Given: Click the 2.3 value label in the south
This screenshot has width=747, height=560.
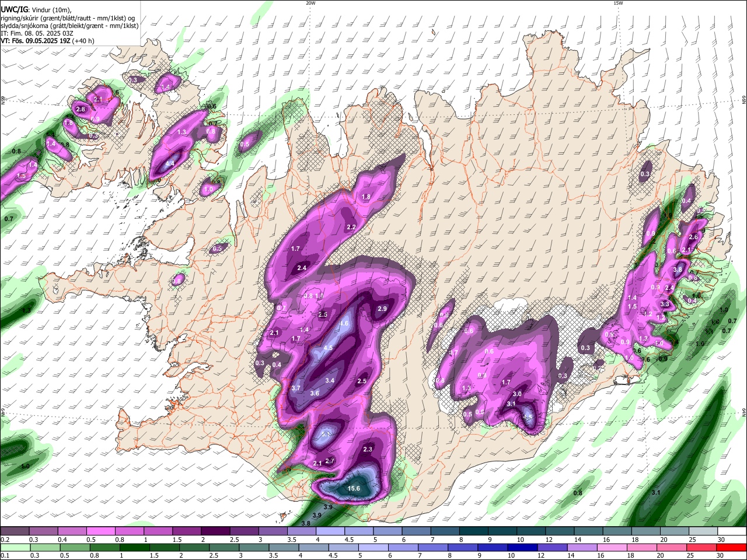Looking at the screenshot, I should (x=368, y=449).
